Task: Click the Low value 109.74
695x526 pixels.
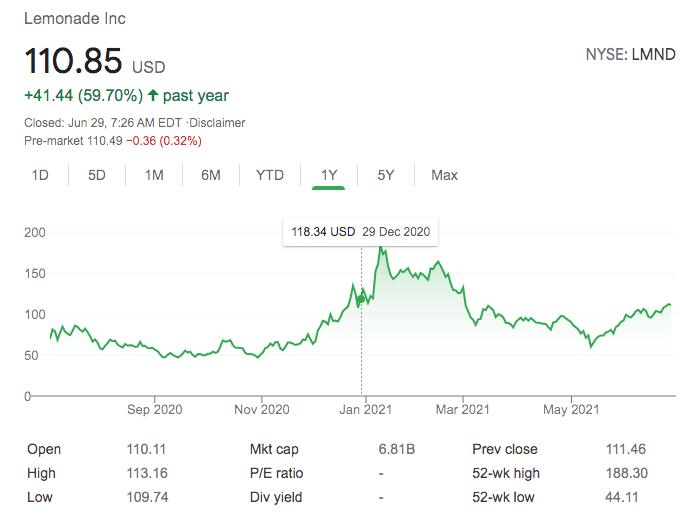Action: (148, 497)
